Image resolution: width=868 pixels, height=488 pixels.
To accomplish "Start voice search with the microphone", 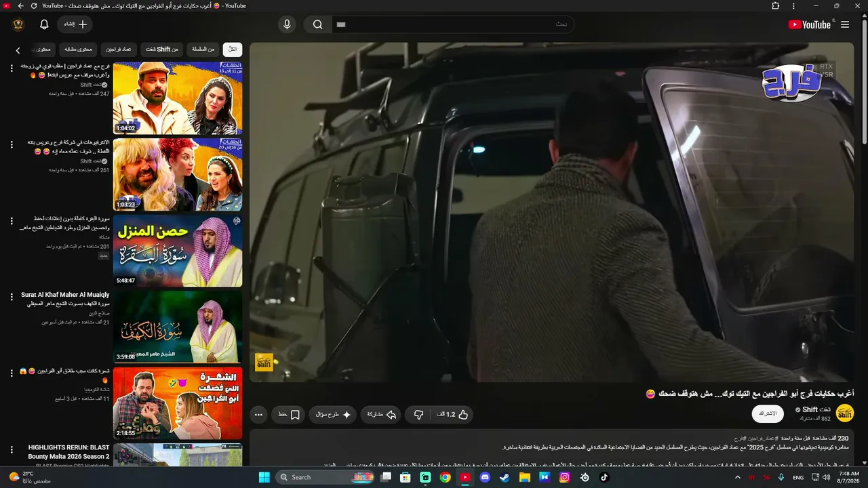I will point(287,24).
